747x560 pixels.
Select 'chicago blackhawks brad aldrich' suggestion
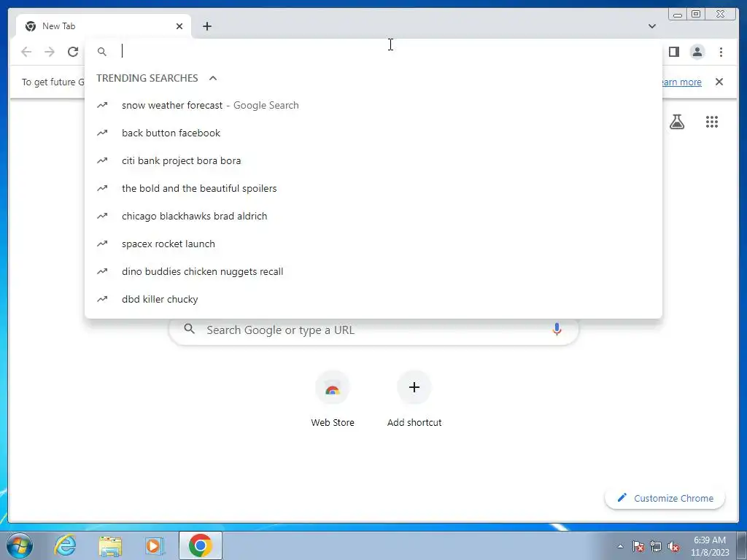pyautogui.click(x=373, y=216)
